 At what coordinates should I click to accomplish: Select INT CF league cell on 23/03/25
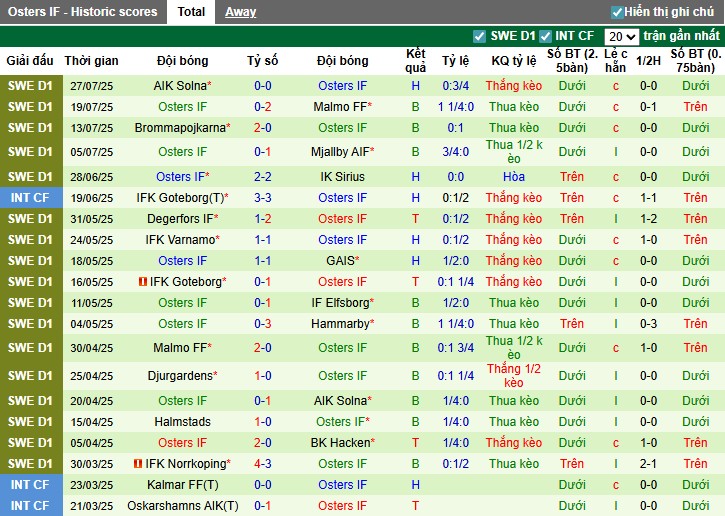31,485
